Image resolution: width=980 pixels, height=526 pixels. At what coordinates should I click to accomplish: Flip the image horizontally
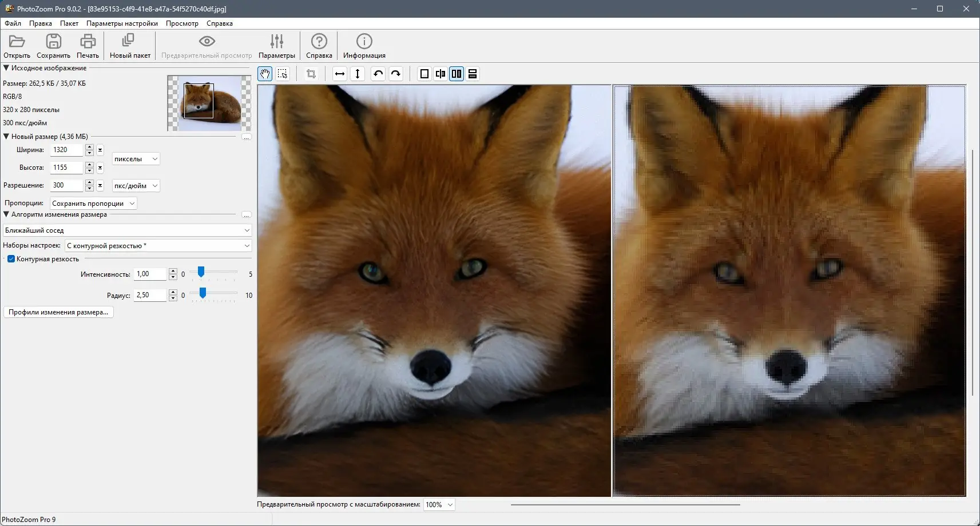click(x=340, y=74)
